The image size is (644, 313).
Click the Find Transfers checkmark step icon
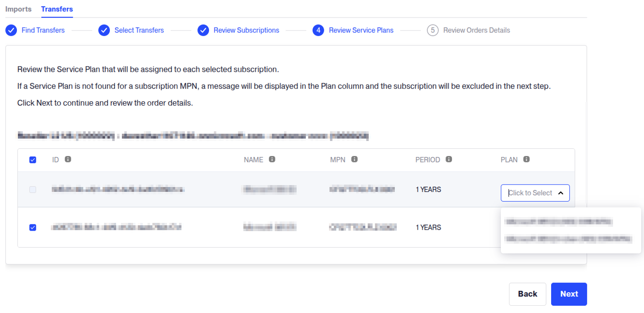point(11,30)
